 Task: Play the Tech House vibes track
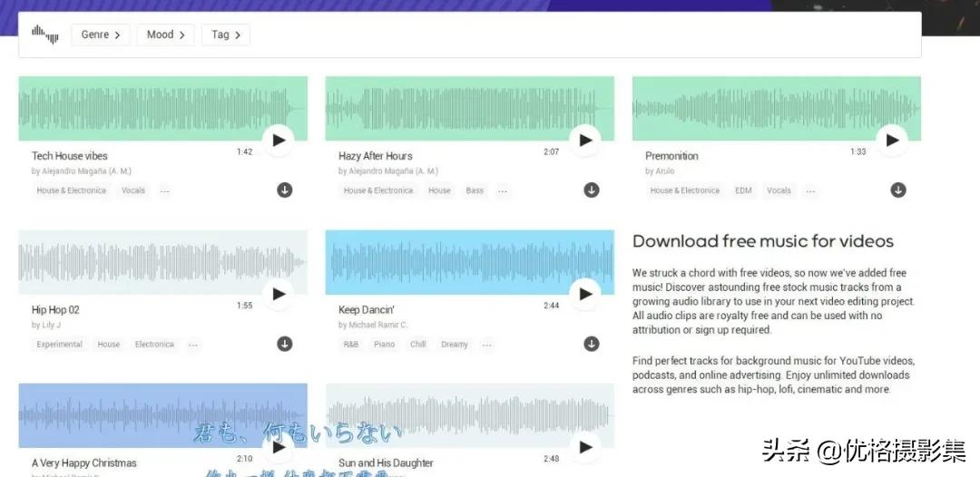pos(279,141)
